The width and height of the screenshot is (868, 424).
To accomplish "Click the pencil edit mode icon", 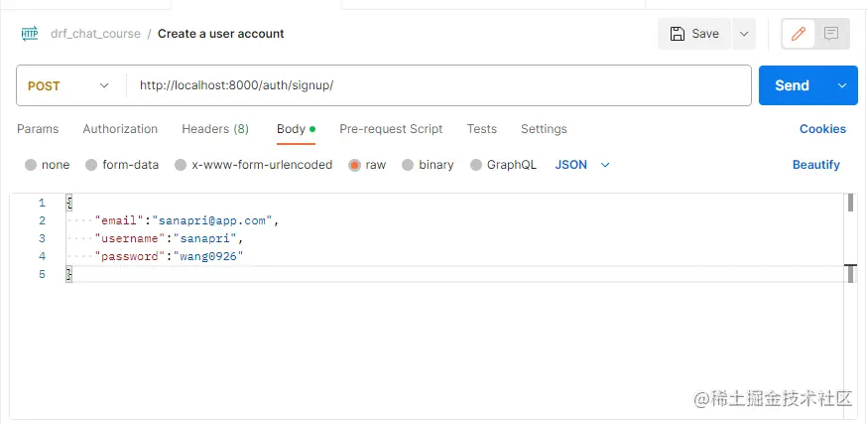I will [798, 34].
